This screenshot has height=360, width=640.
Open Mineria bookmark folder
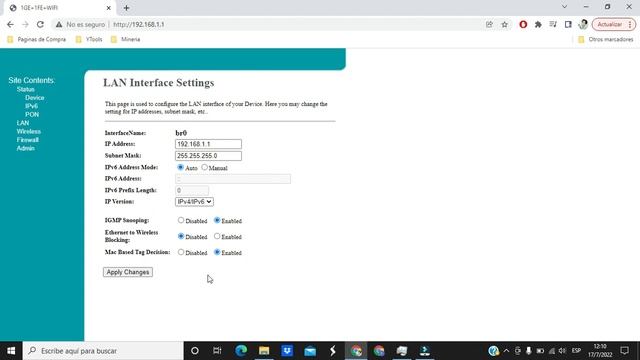coord(125,40)
